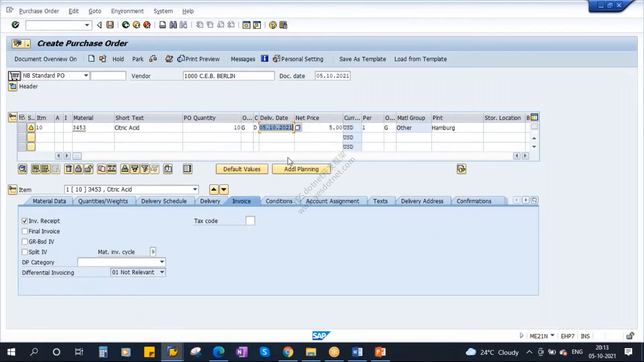Screen dimensions: 644x362
Task: Click the yellow warning triangle on item 10
Action: point(31,127)
